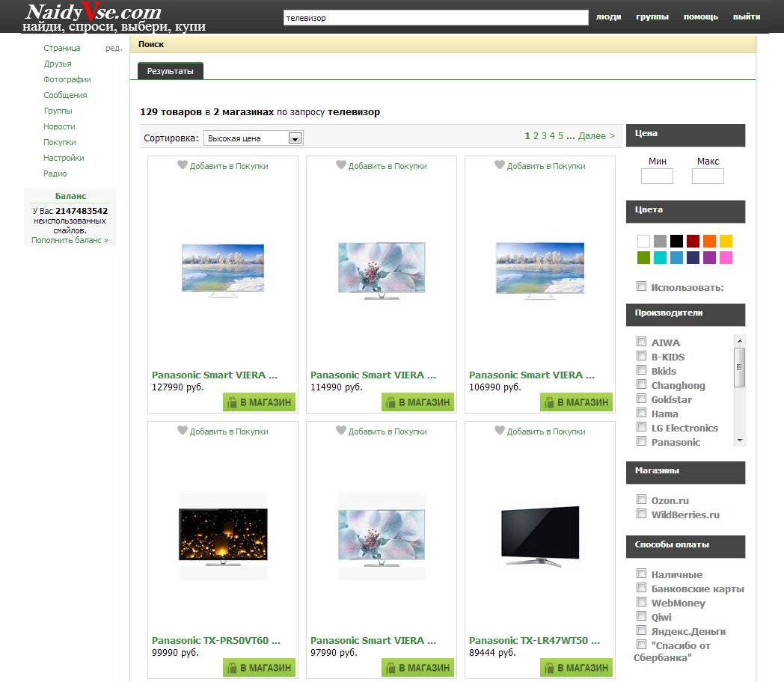This screenshot has width=784, height=682.
Task: Tick the B-KIDS manufacturer checkbox
Action: [641, 356]
